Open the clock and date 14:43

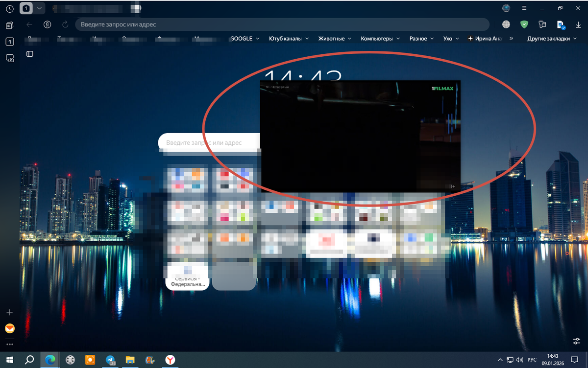(553, 360)
